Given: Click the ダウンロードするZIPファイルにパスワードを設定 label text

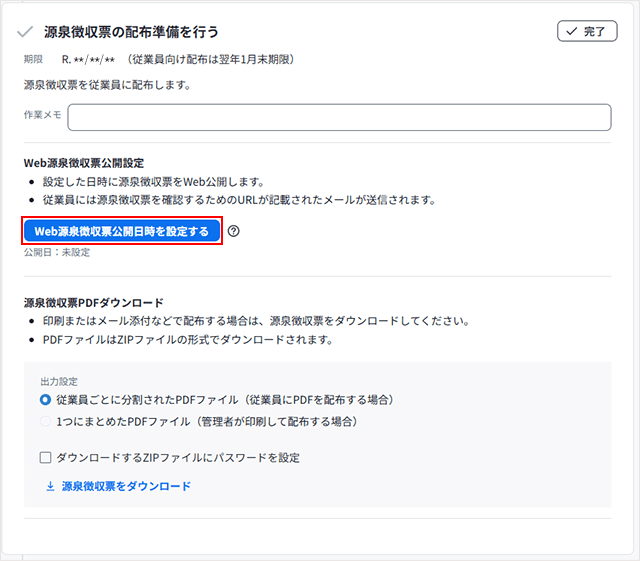Looking at the screenshot, I should 178,457.
